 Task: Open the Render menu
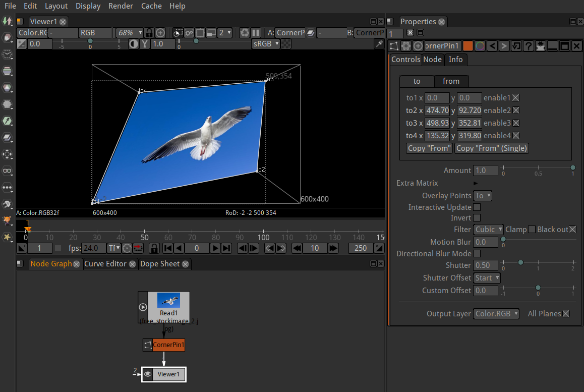tap(121, 6)
